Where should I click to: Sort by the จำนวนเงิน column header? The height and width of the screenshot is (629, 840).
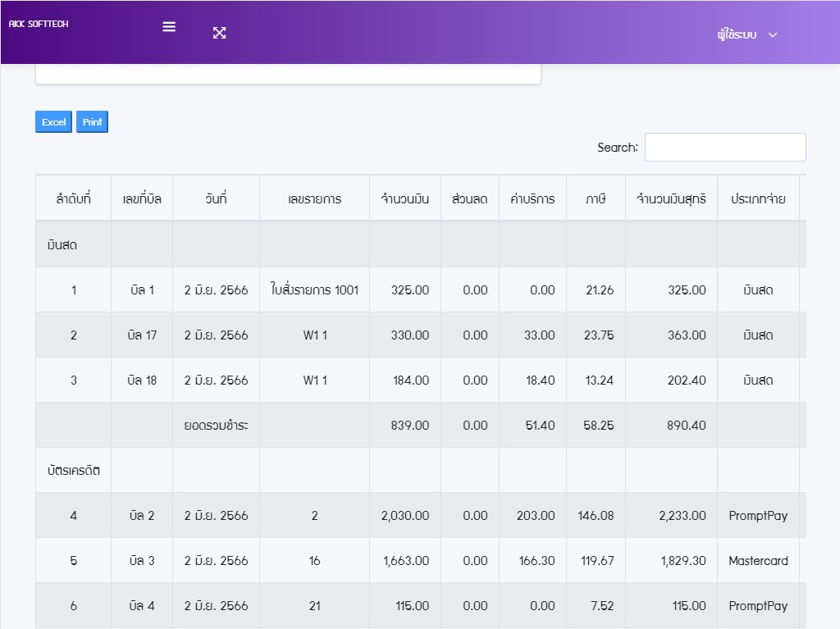coord(405,198)
